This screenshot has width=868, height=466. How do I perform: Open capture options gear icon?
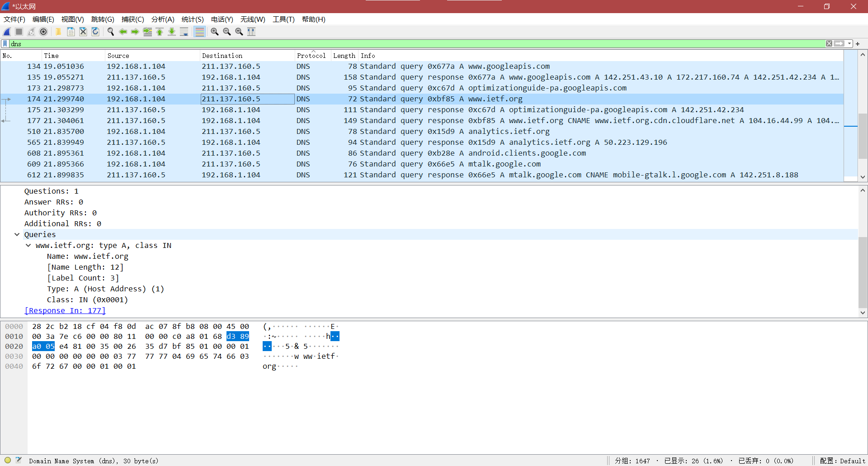43,32
